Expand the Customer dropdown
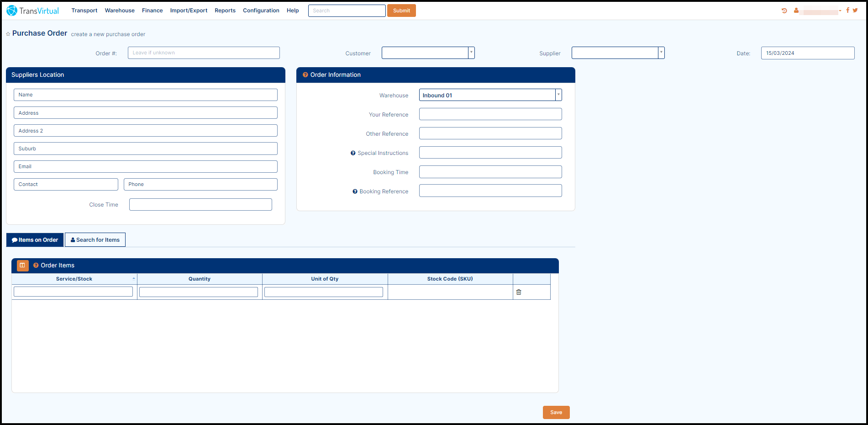The height and width of the screenshot is (425, 868). click(471, 53)
